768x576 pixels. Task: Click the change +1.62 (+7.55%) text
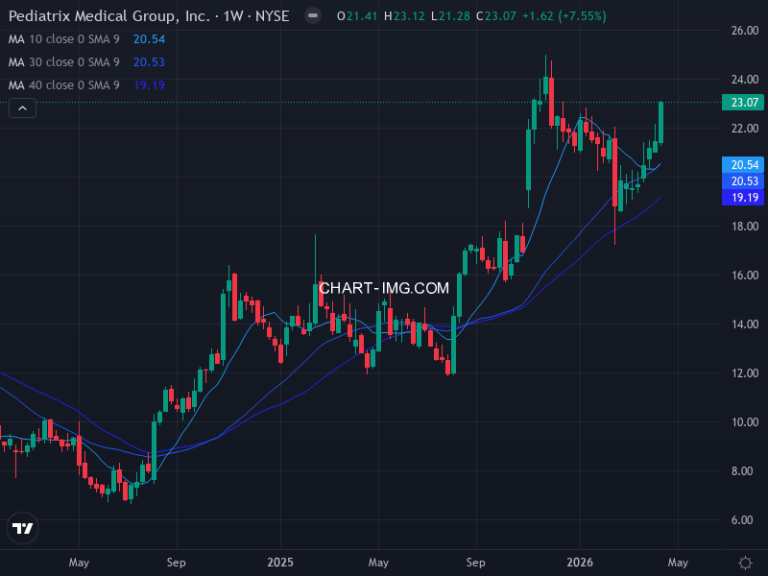coord(564,16)
